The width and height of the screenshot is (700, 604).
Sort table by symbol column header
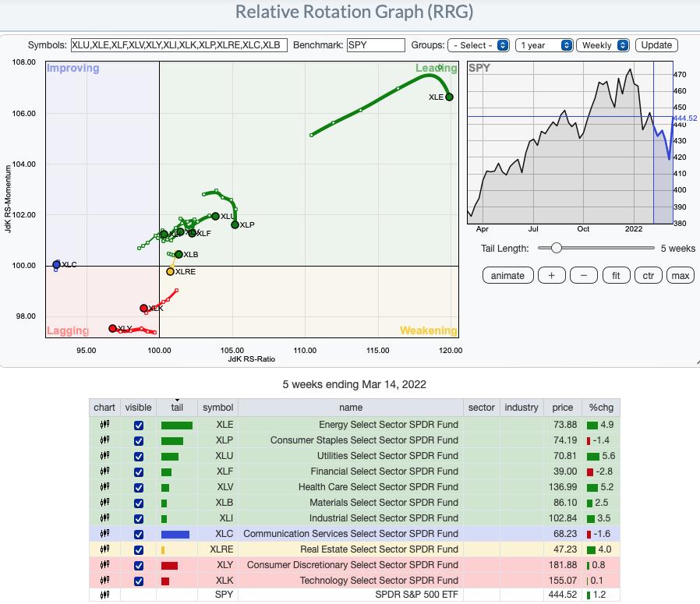(217, 408)
